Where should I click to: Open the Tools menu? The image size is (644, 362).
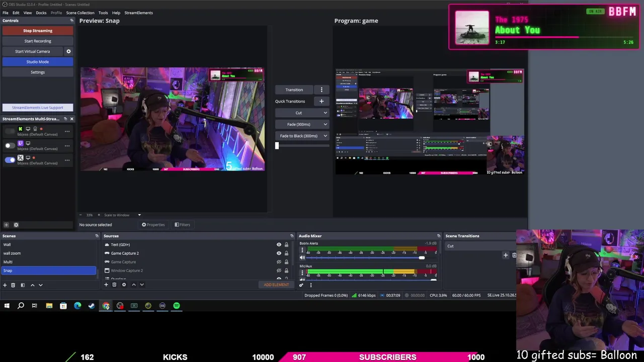[x=103, y=13]
